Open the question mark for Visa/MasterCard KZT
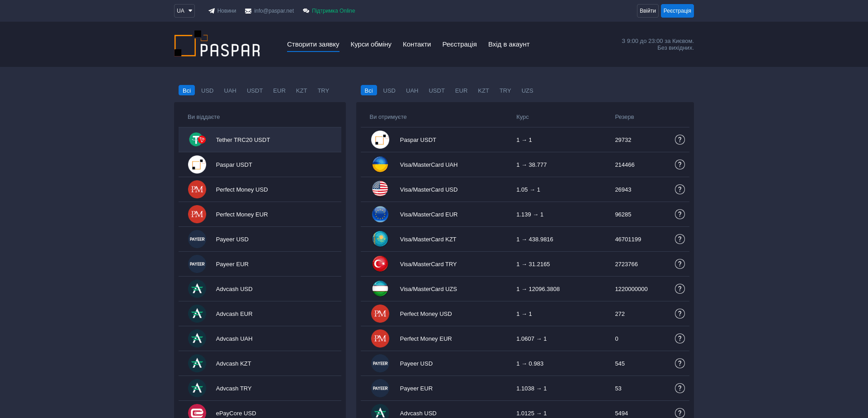This screenshot has height=418, width=868. click(680, 239)
